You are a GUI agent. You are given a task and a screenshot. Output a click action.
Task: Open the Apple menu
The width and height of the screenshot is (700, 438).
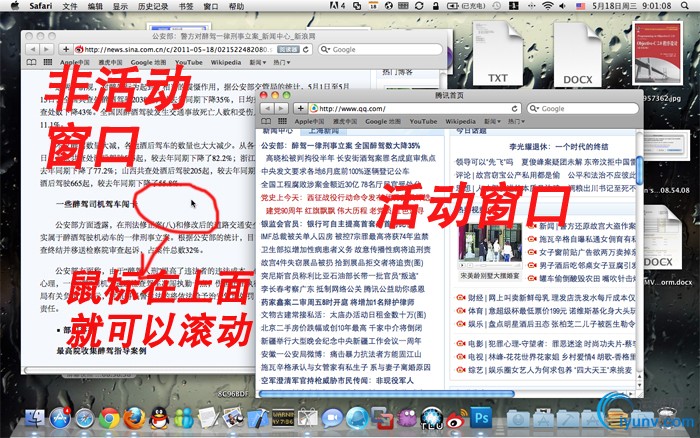(15, 6)
